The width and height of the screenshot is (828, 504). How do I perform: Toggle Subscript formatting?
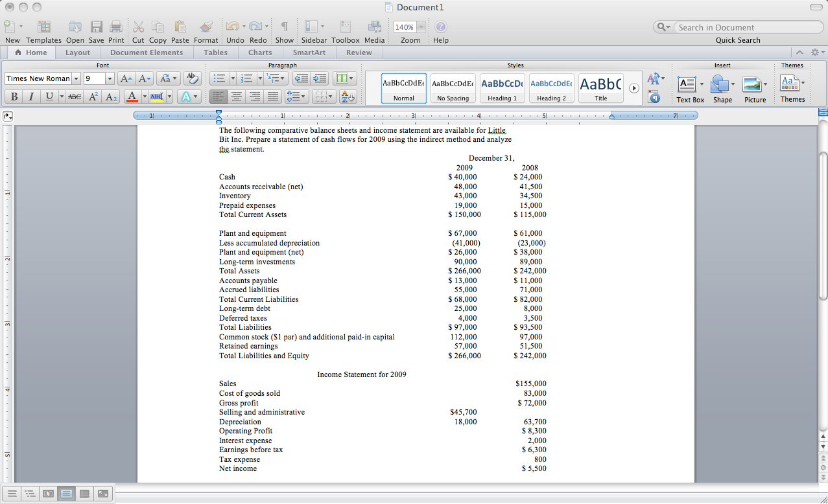tap(112, 97)
